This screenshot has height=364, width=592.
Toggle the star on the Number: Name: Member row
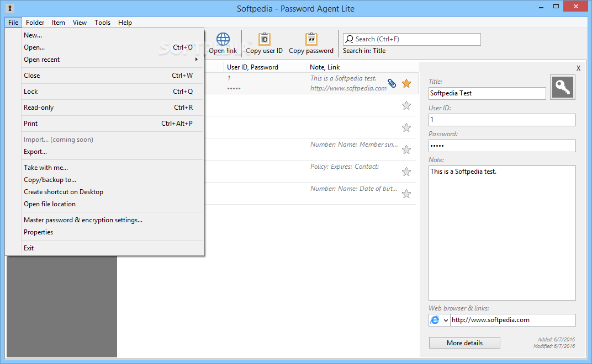pyautogui.click(x=406, y=150)
